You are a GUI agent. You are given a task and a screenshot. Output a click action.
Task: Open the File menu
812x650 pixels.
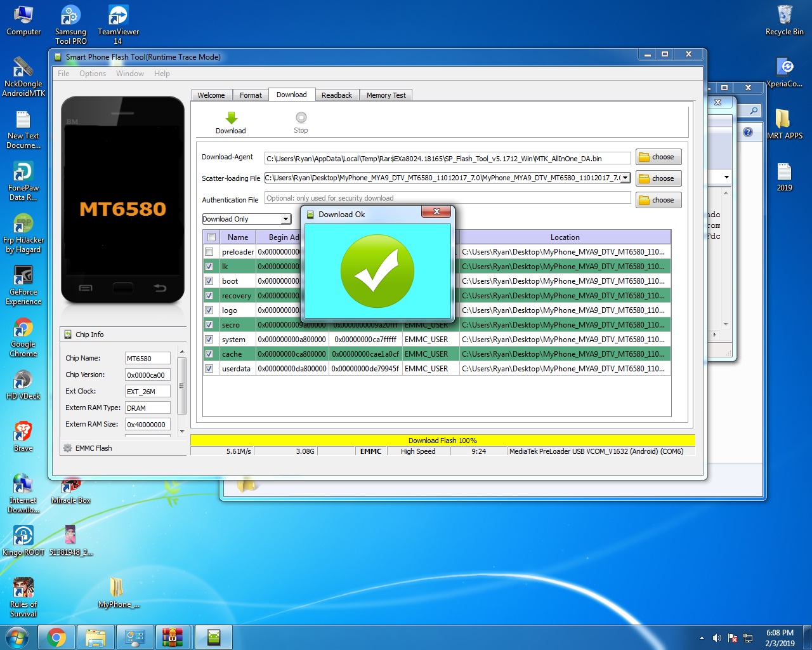coord(63,74)
